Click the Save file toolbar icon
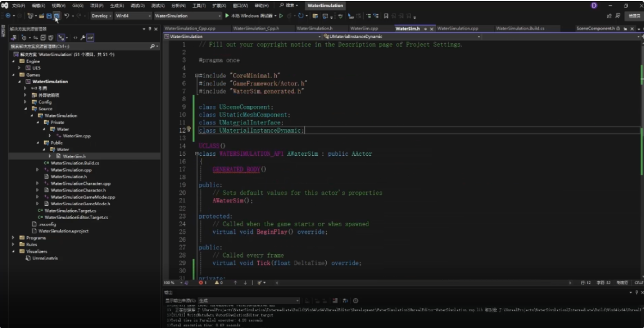Screen dimensions: 644x328 point(49,16)
